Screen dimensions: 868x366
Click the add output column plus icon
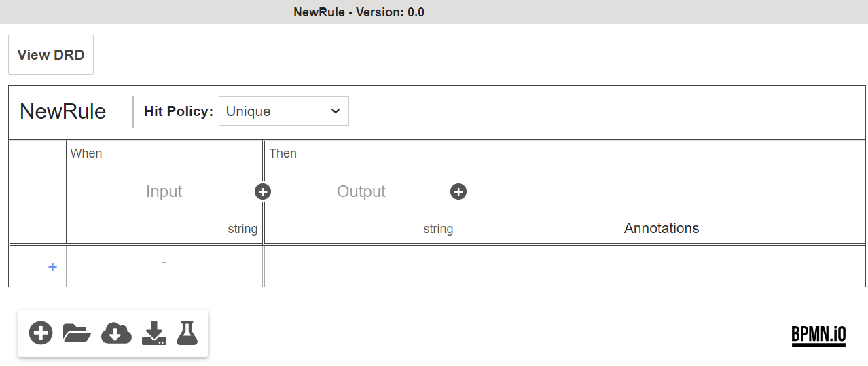pyautogui.click(x=458, y=191)
